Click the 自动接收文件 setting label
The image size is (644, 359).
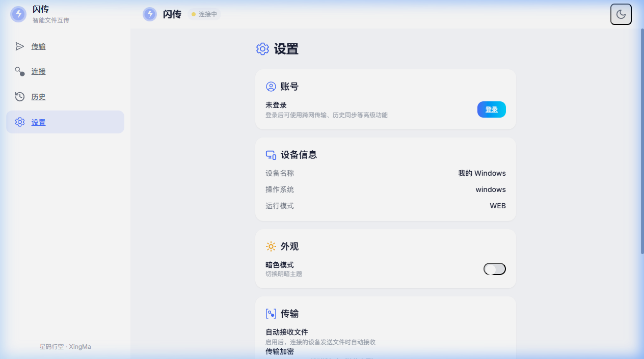287,332
